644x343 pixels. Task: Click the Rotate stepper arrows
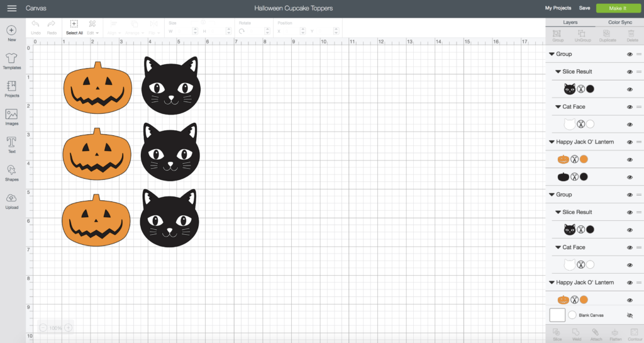tap(267, 31)
